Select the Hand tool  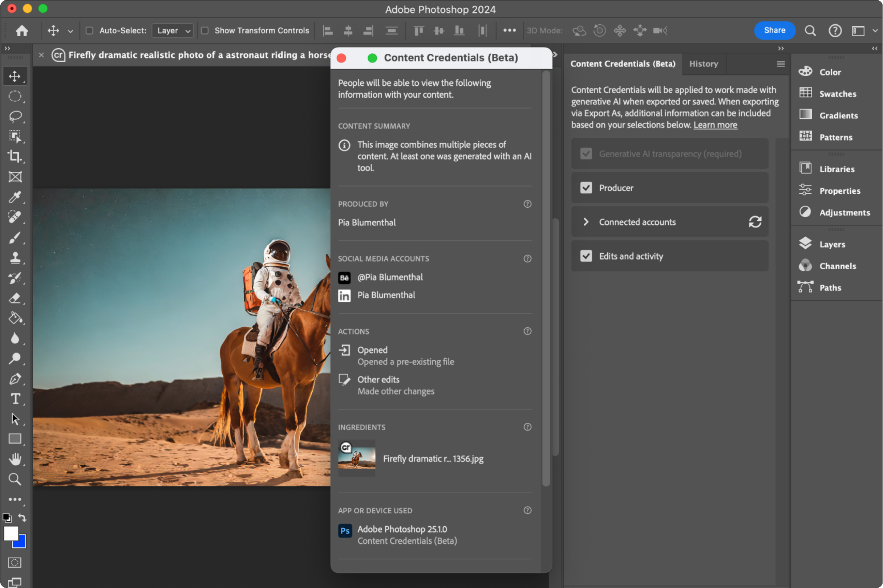(x=15, y=459)
